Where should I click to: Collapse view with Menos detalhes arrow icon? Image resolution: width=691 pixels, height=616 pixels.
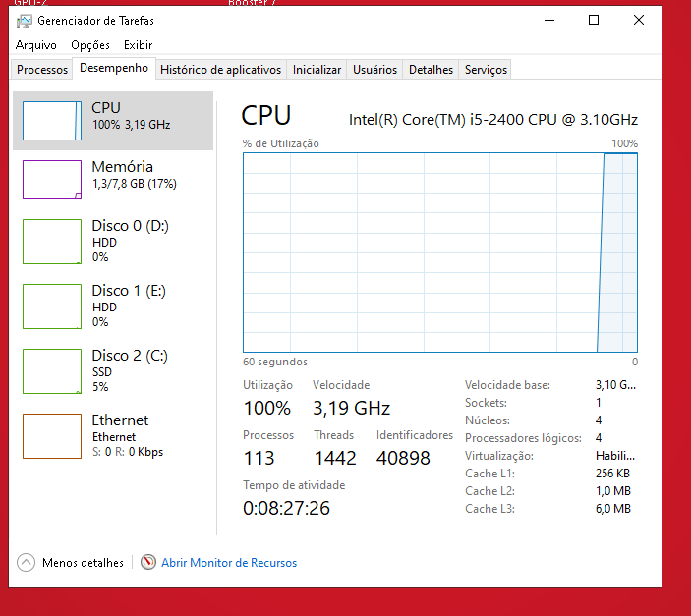tap(26, 562)
